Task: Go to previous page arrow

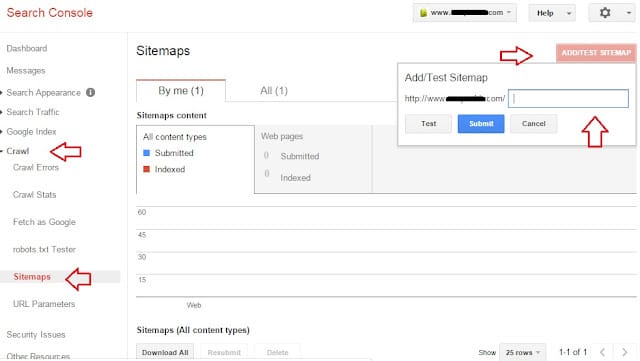Action: tap(602, 352)
